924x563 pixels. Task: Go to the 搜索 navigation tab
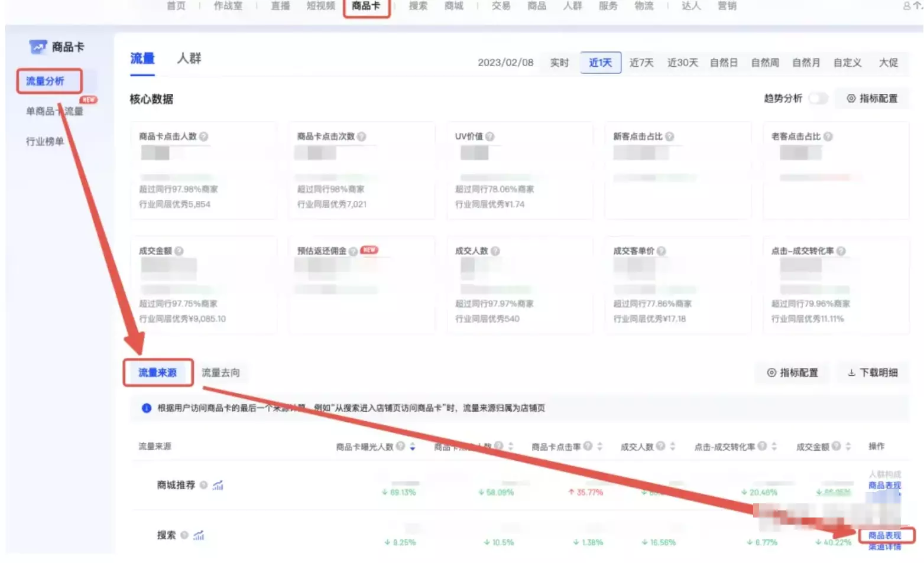[418, 6]
